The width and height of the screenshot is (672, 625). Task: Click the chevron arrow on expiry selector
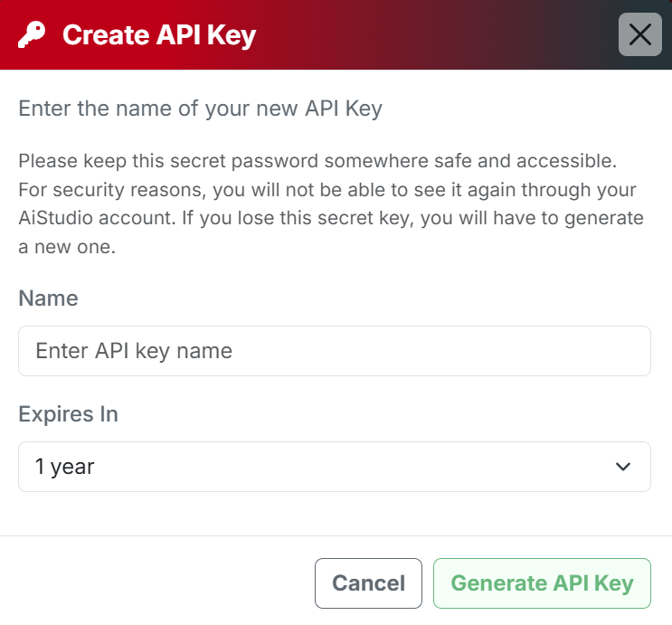click(x=622, y=467)
